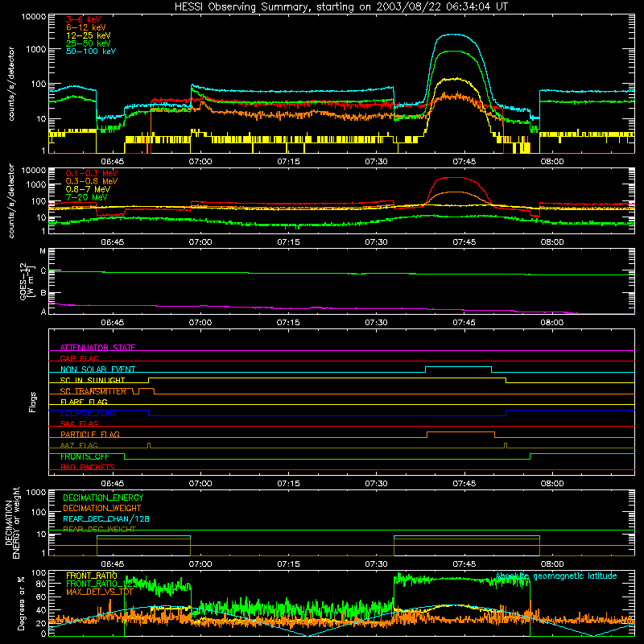Screen dimensions: 644x644
Task: Pick the BAD_PACKETS flag label
Action: tap(88, 467)
